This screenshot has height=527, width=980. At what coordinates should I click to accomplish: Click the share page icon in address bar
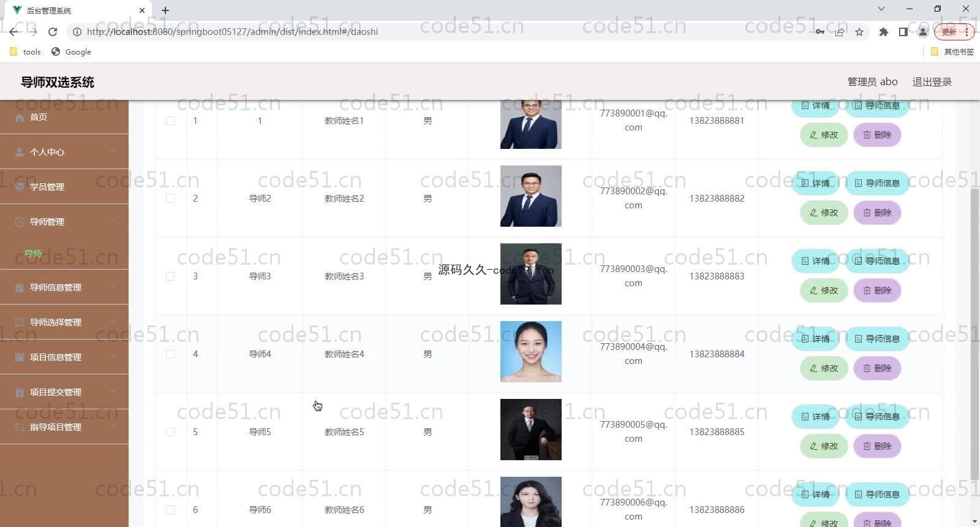point(840,32)
